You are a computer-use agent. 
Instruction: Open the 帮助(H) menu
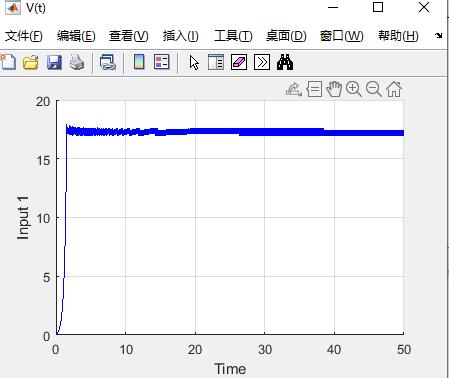tap(398, 36)
